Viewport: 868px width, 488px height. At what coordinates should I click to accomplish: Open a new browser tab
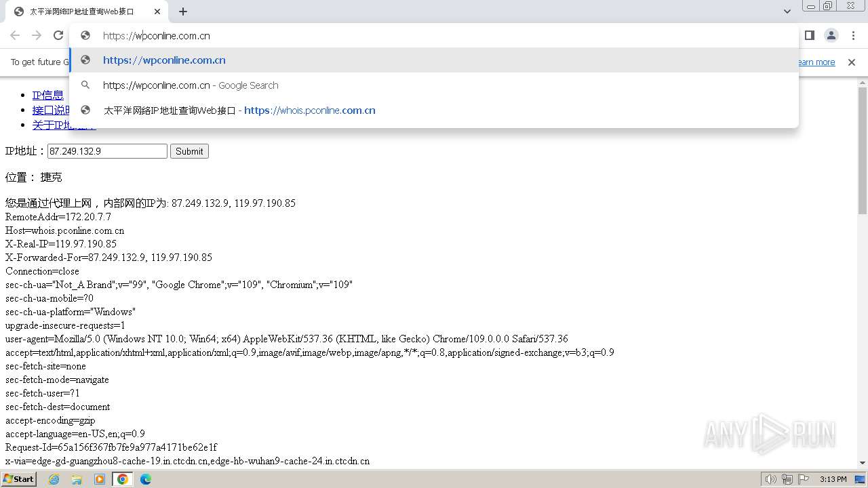coord(183,12)
